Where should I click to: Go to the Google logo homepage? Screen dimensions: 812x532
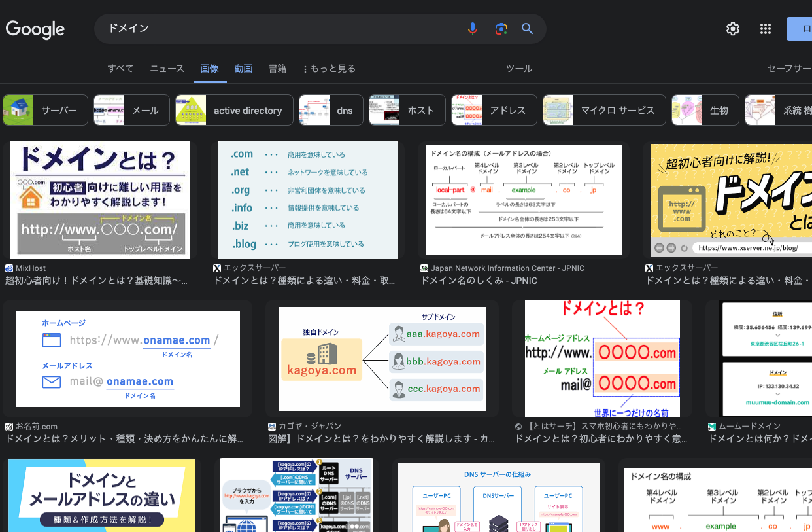[x=35, y=29]
